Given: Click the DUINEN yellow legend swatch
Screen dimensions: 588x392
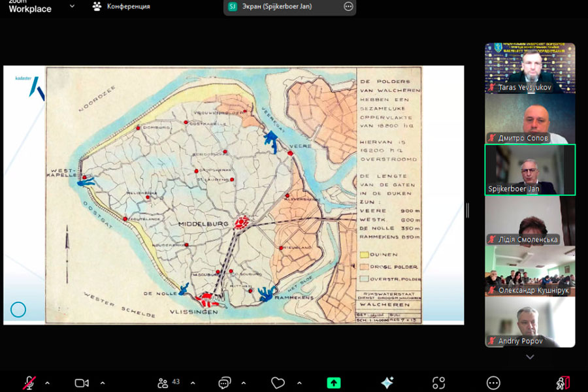Looking at the screenshot, I should click(364, 255).
